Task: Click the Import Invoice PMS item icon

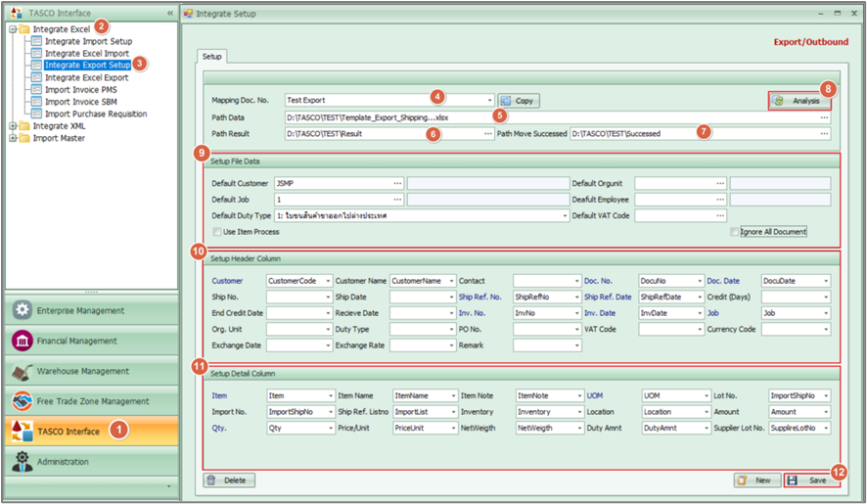Action: point(36,90)
